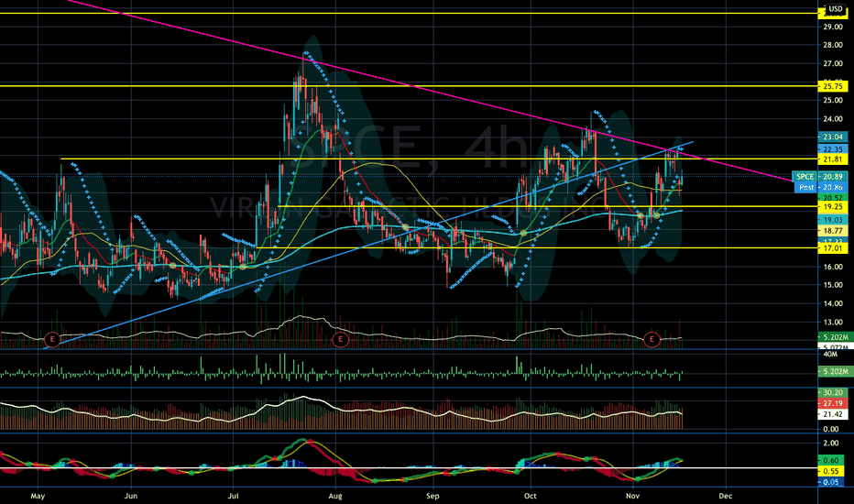Select the Post market price label
Image resolution: width=854 pixels, height=504 pixels.
point(820,187)
